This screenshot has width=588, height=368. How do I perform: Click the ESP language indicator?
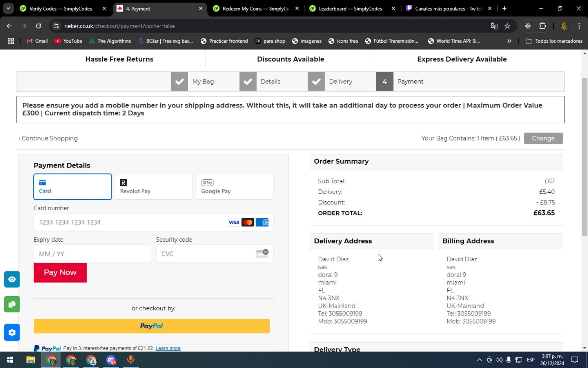click(531, 360)
